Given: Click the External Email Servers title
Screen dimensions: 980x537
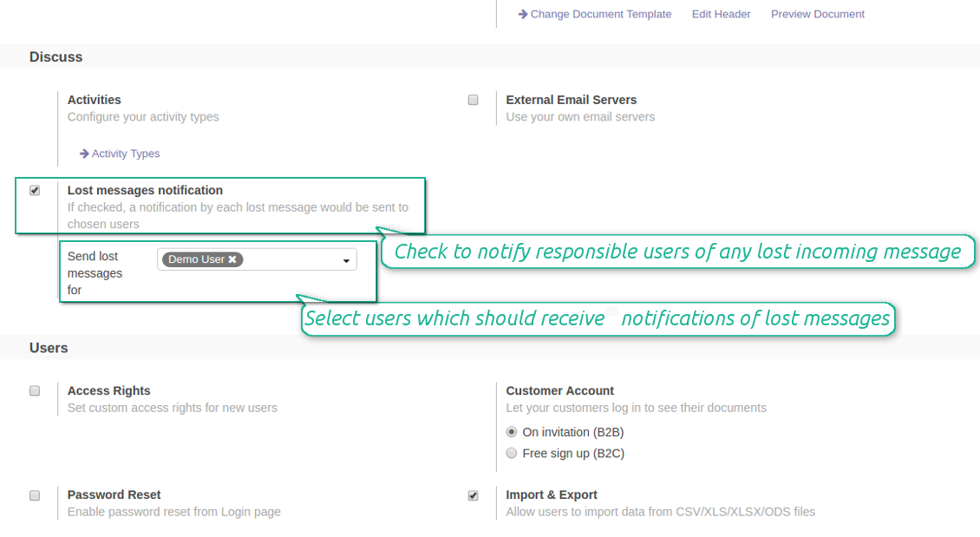Looking at the screenshot, I should [x=572, y=100].
